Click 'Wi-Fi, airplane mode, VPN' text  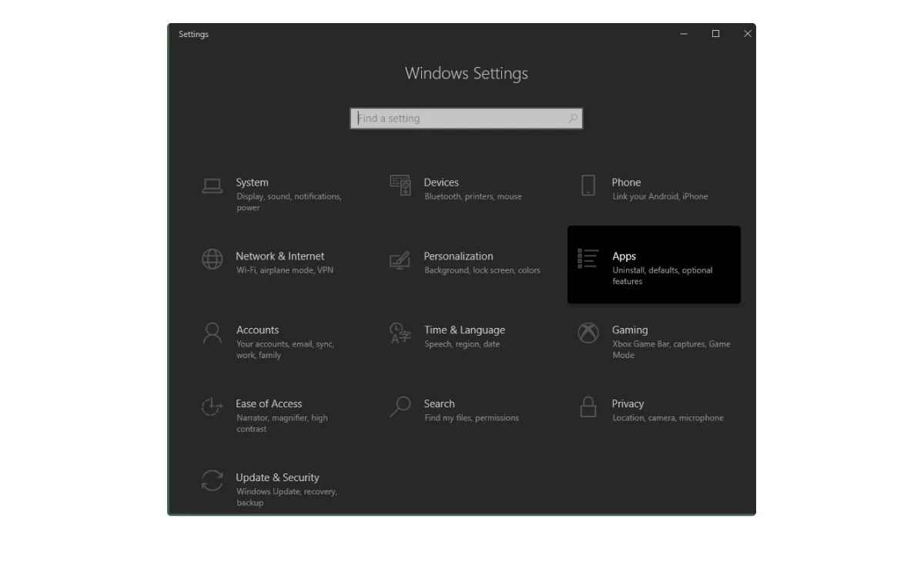[285, 270]
